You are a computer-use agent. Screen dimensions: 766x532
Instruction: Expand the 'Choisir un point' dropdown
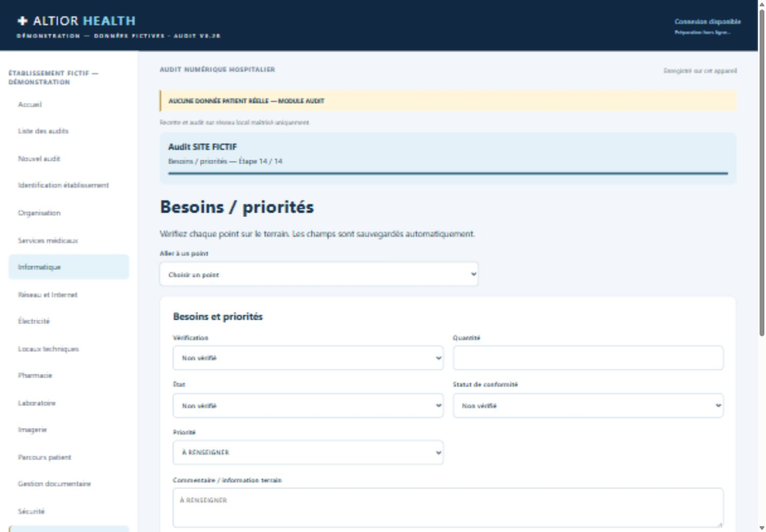point(319,275)
